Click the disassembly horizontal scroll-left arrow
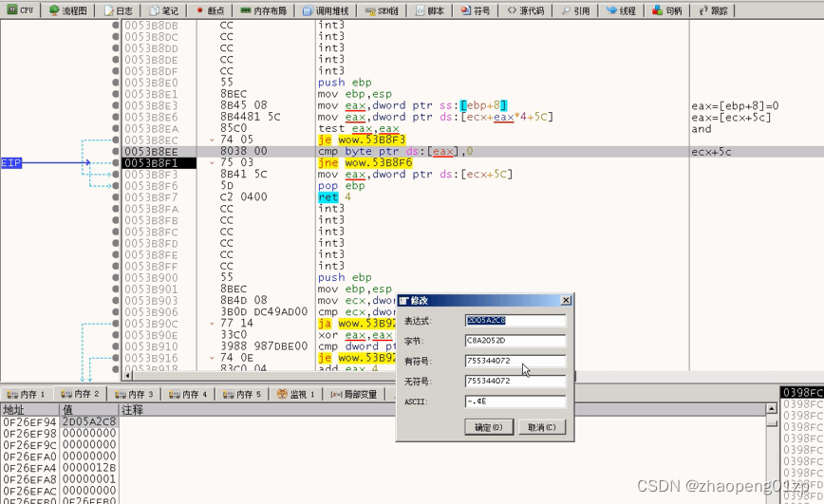The width and height of the screenshot is (824, 504). tap(126, 376)
